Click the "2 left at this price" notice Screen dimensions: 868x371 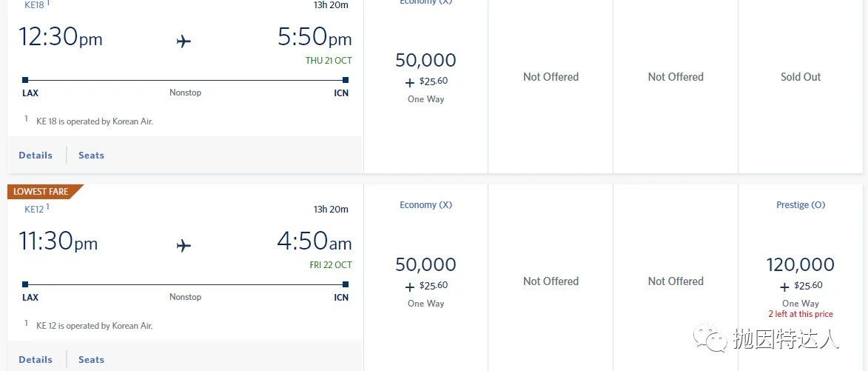coord(800,314)
